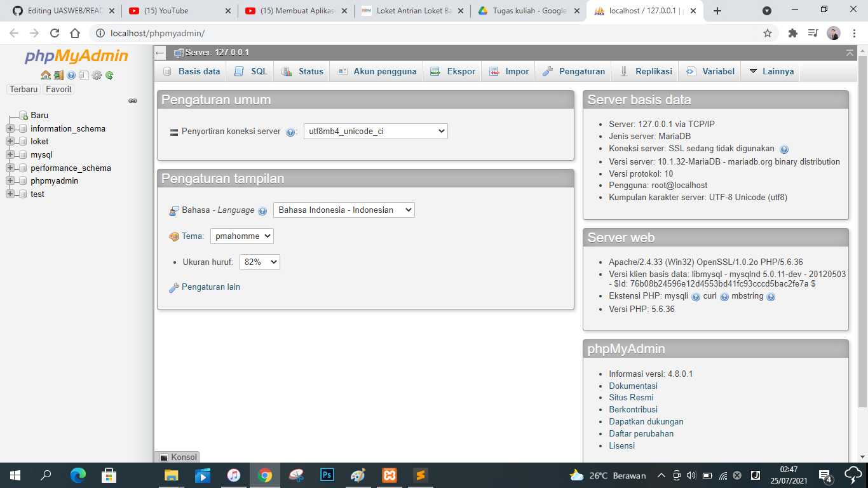Open Pengaturan lain settings link

coord(210,287)
